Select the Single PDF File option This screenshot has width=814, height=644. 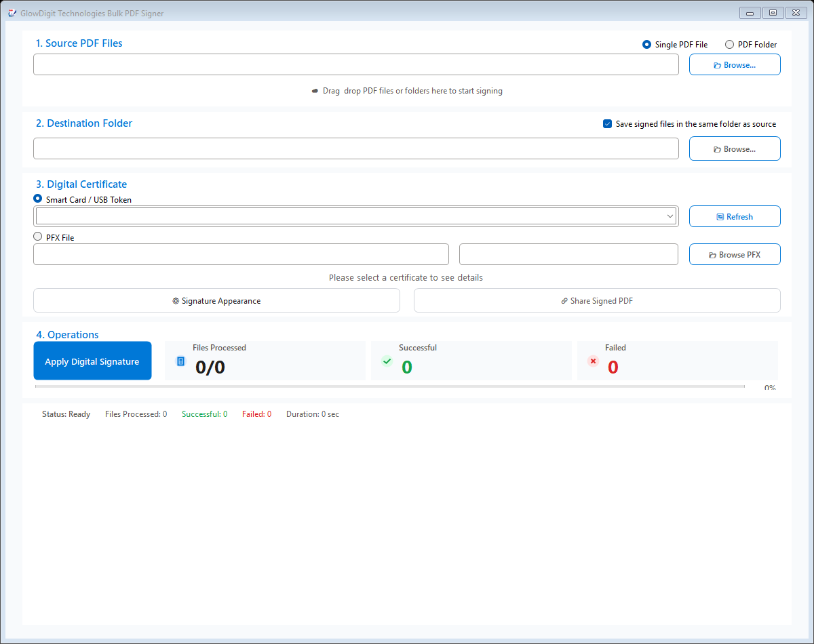[675, 45]
